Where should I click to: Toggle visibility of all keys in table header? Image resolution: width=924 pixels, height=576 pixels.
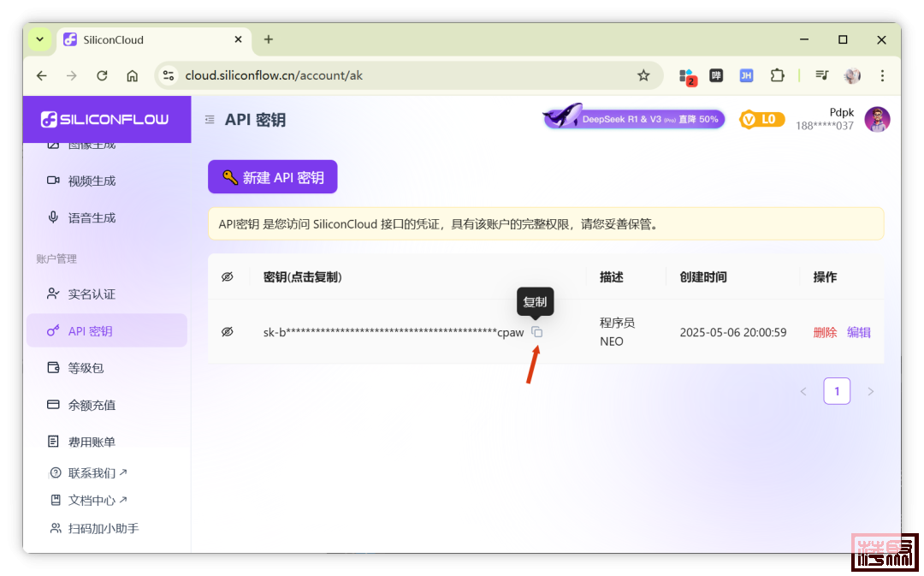pos(228,277)
